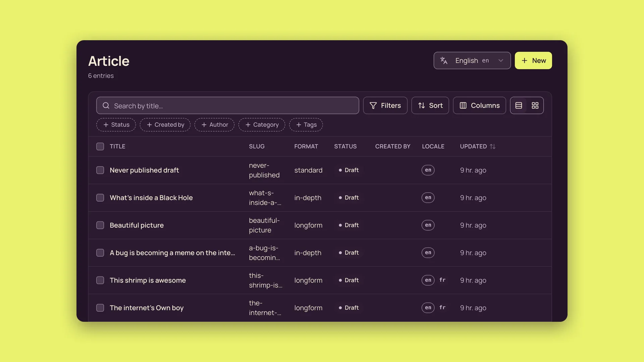Open the This shrimp is awesome article
Image resolution: width=644 pixels, height=362 pixels.
(148, 280)
